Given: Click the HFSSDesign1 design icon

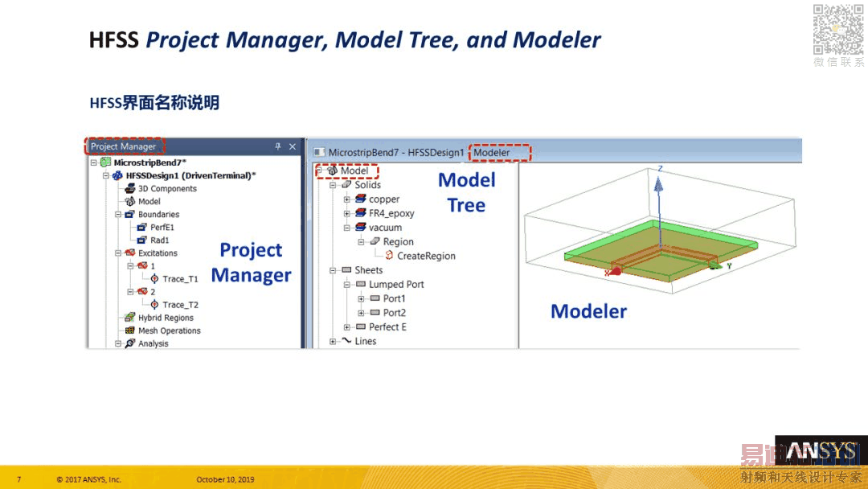Looking at the screenshot, I should click(118, 175).
